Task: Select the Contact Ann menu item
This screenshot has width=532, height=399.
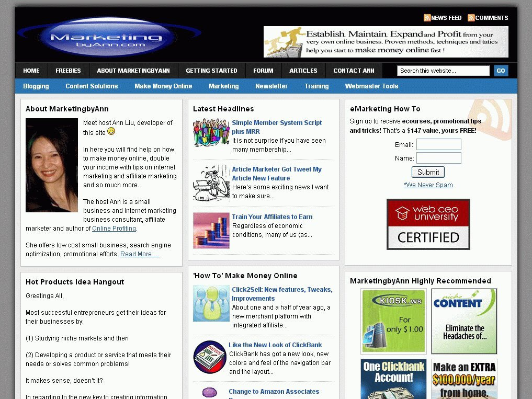Action: (354, 71)
